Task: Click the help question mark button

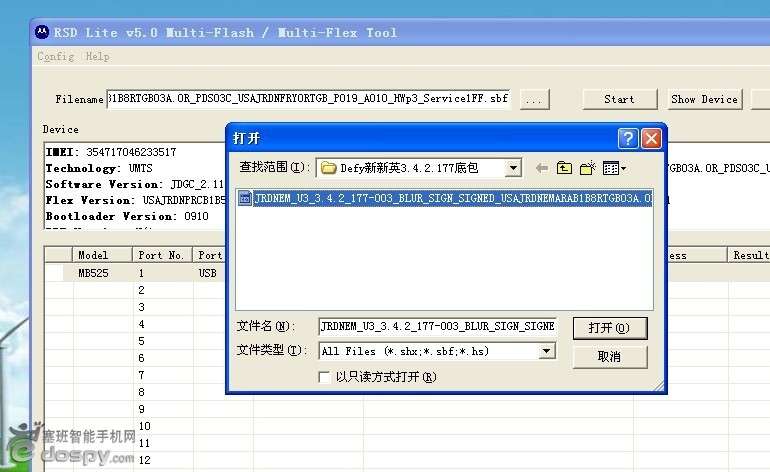Action: 628,138
